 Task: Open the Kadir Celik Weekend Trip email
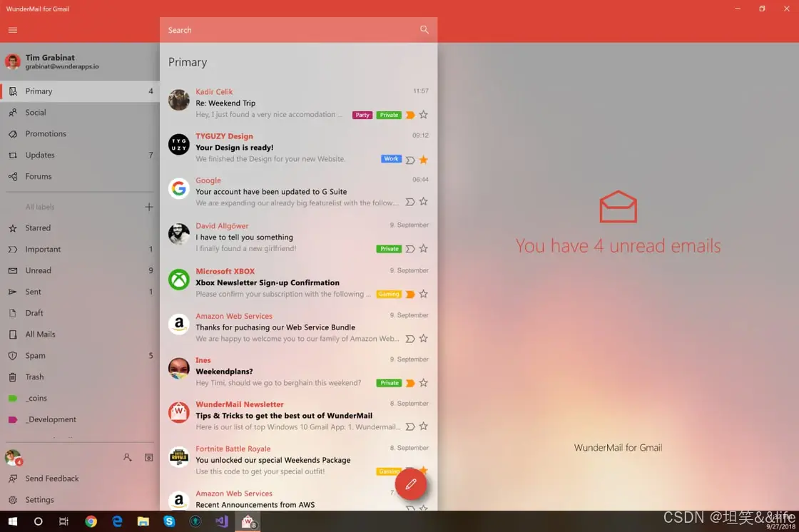point(298,103)
